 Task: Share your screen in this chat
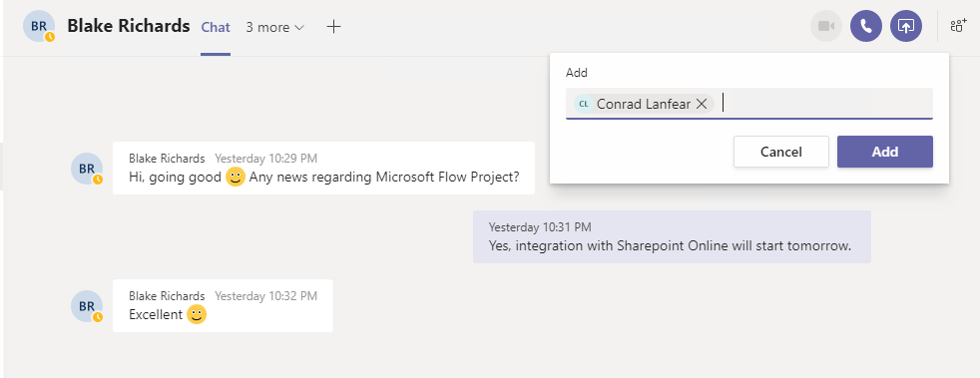click(905, 26)
